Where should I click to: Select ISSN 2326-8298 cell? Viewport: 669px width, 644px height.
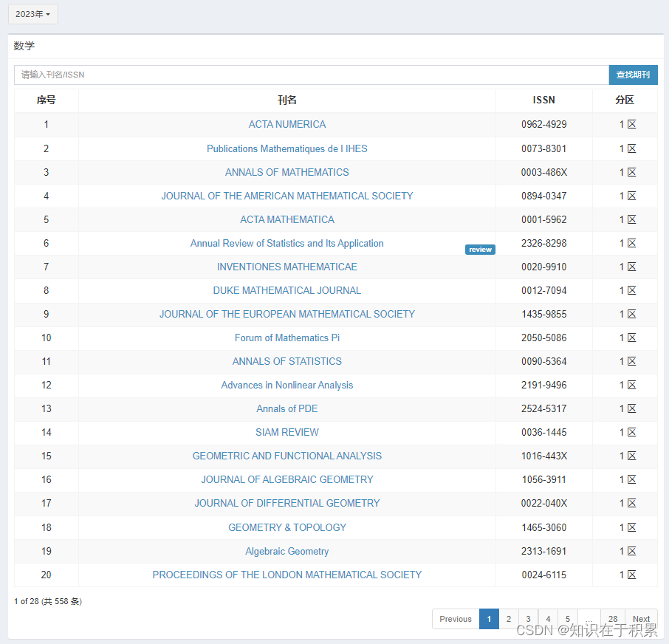tap(544, 243)
